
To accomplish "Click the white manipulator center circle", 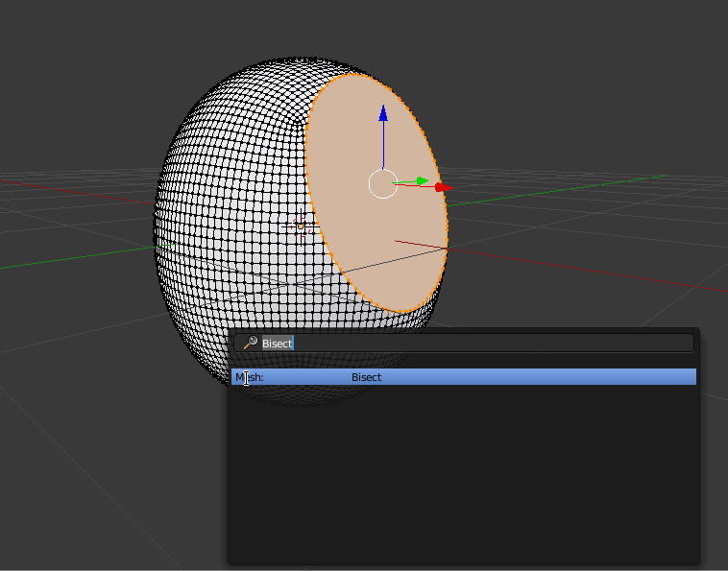I will (383, 184).
